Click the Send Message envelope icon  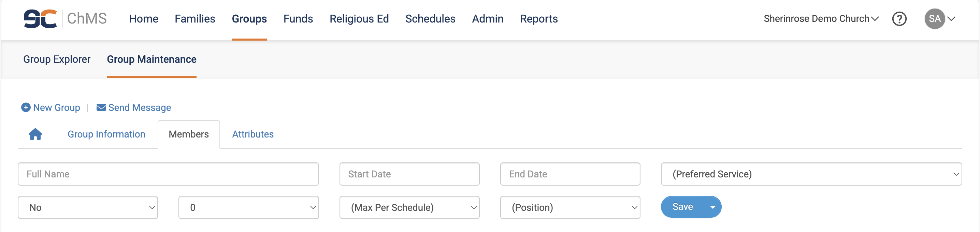pyautogui.click(x=101, y=107)
